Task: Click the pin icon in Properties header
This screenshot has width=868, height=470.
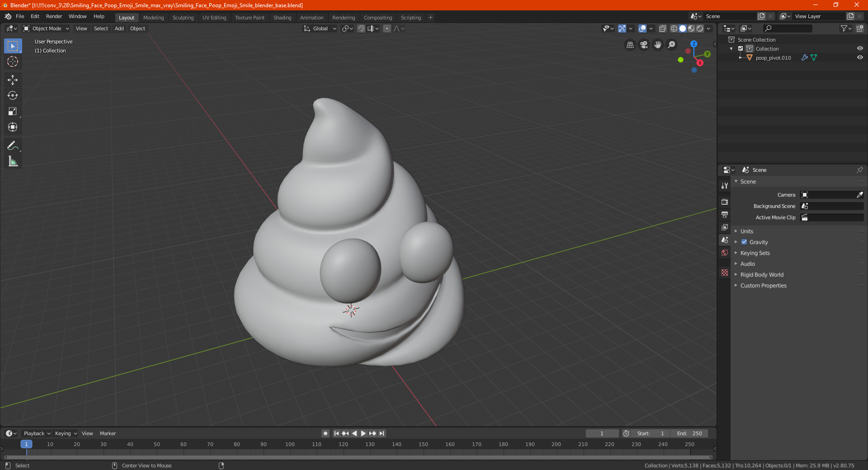Action: (859, 170)
